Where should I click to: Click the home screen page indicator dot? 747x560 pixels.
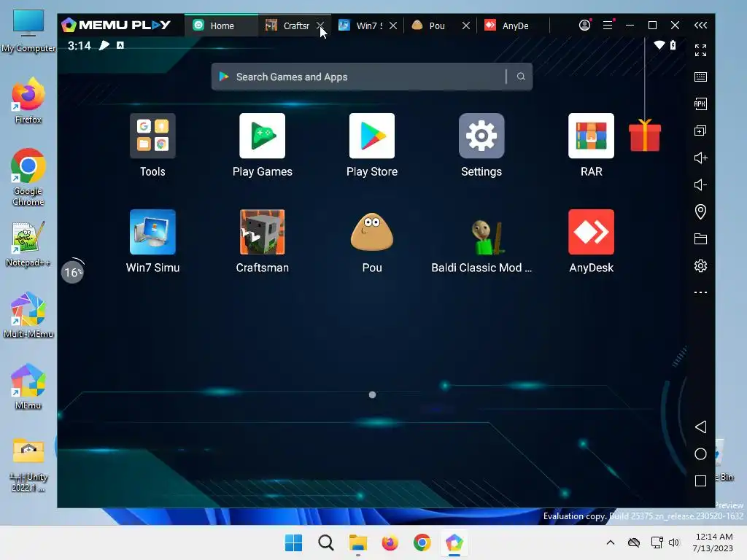click(373, 394)
